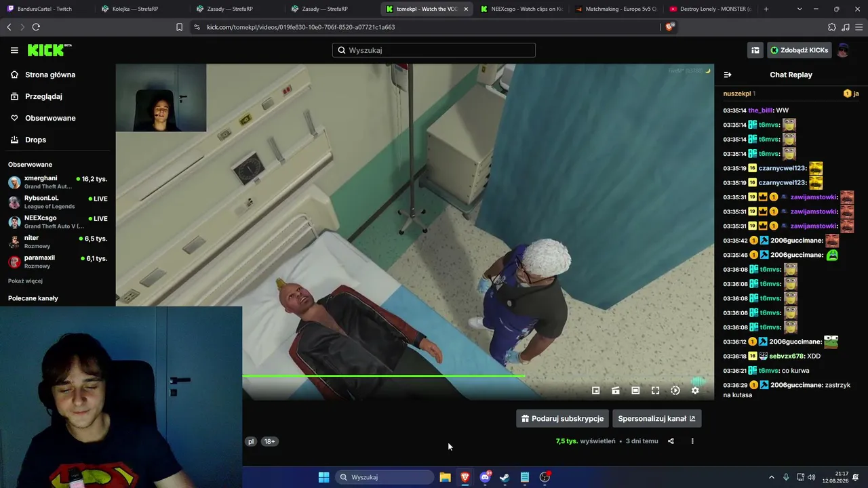The image size is (868, 488).
Task: Create a clip with the clapperboard icon
Action: pos(616,390)
